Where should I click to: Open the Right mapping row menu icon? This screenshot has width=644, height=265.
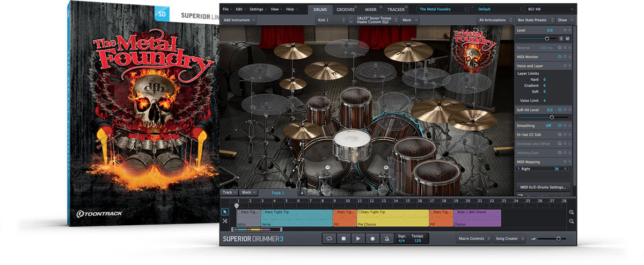coord(564,169)
